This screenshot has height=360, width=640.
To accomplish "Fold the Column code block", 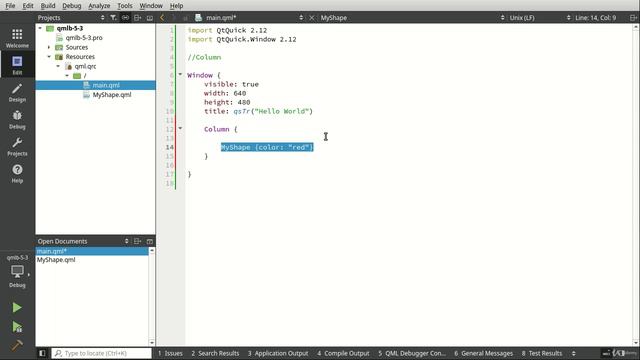I will click(180, 129).
